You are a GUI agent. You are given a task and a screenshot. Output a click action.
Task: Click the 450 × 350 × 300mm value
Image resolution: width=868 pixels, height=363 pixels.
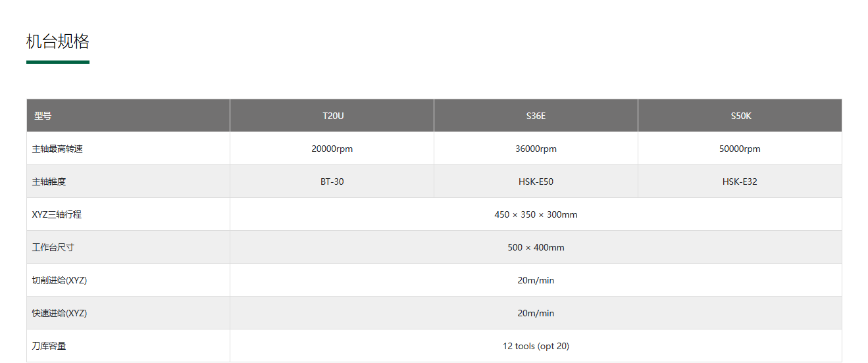coord(536,214)
